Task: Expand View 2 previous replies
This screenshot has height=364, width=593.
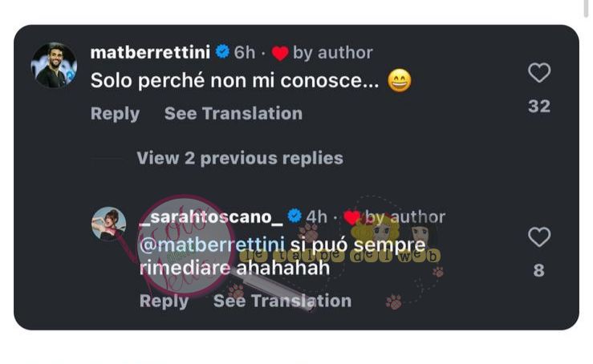Action: 240,158
